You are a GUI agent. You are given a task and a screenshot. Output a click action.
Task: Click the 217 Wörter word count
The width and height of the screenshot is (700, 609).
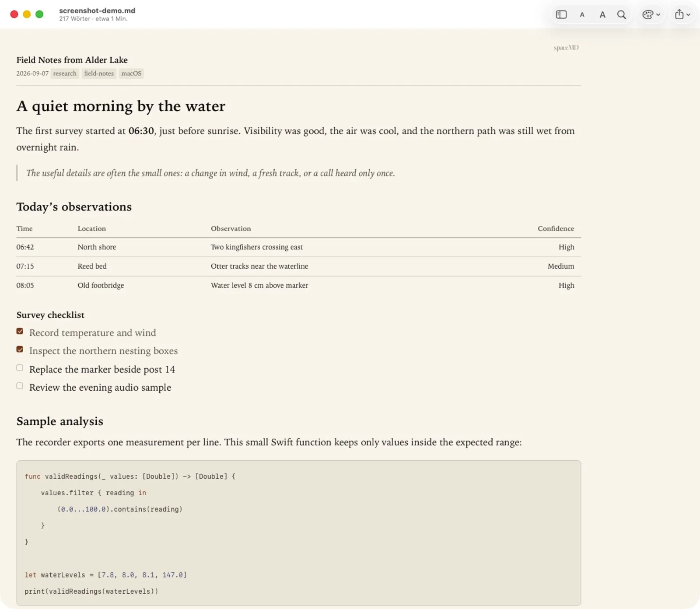pyautogui.click(x=75, y=19)
